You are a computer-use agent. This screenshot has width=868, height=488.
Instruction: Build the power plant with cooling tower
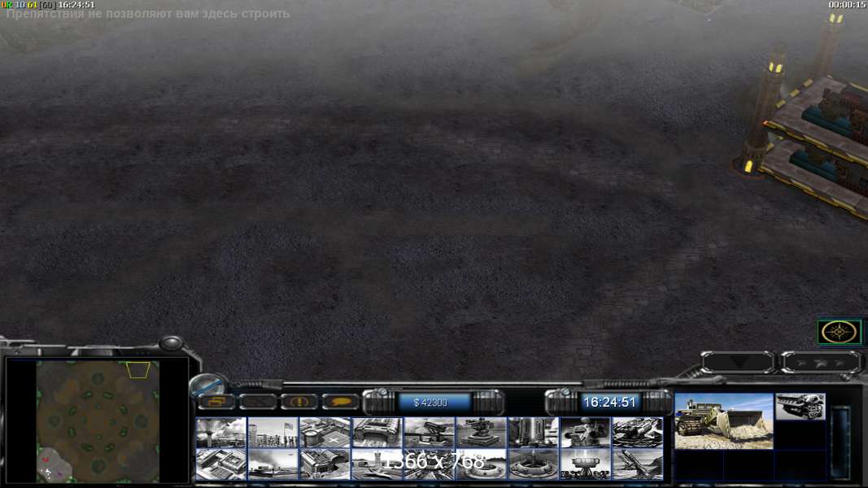tap(221, 432)
